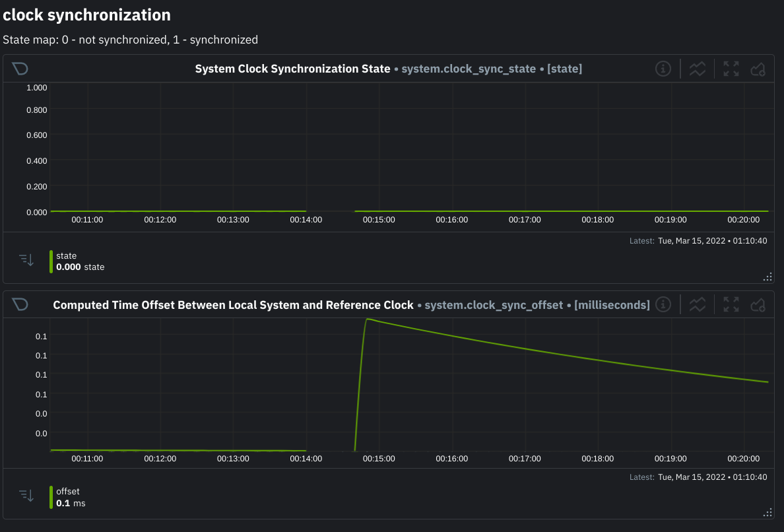Click 0.000 state value in legend
This screenshot has height=532, width=784.
80,267
